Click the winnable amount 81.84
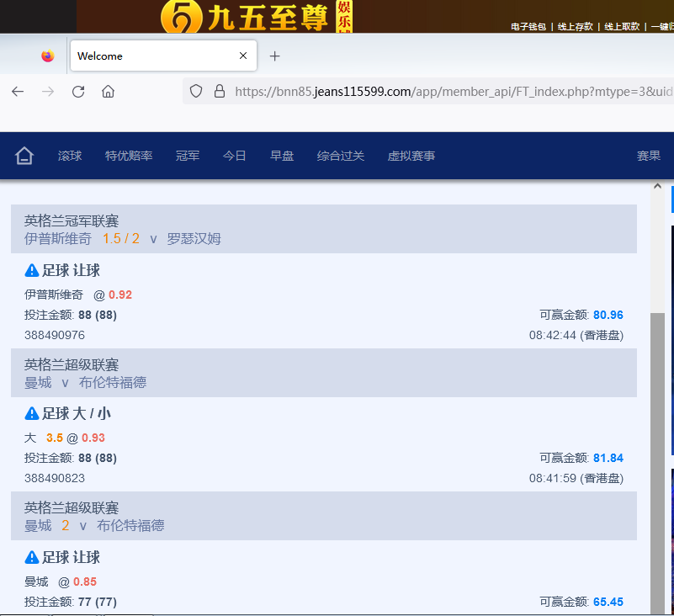The height and width of the screenshot is (616, 674). coord(608,459)
